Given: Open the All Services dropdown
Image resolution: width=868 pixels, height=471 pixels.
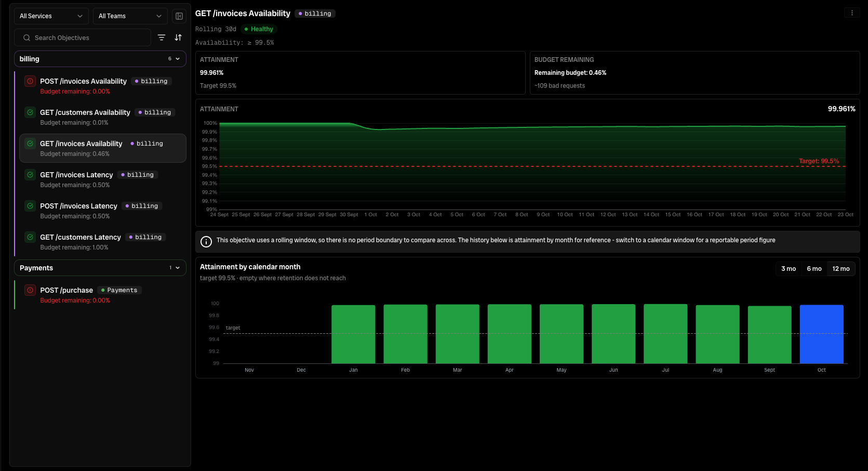Looking at the screenshot, I should click(51, 16).
